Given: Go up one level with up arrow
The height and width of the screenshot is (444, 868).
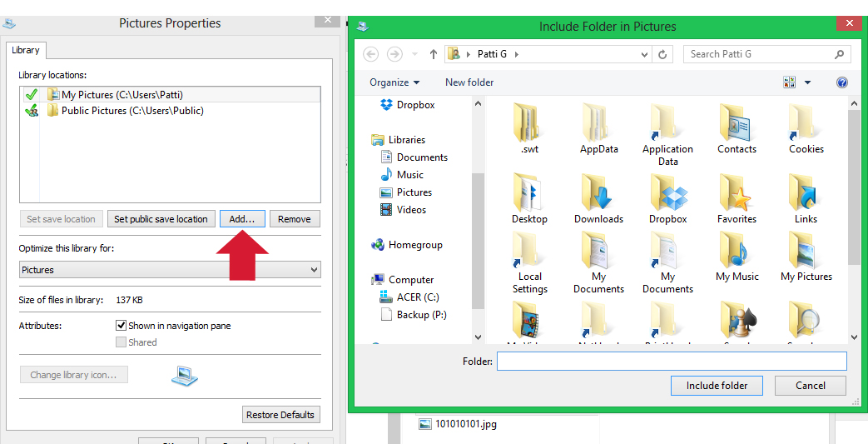Looking at the screenshot, I should pyautogui.click(x=433, y=54).
